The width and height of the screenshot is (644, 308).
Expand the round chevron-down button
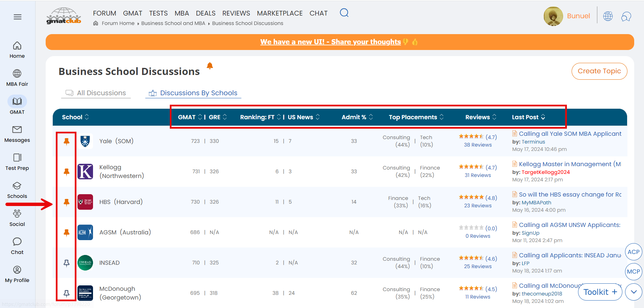pyautogui.click(x=634, y=292)
